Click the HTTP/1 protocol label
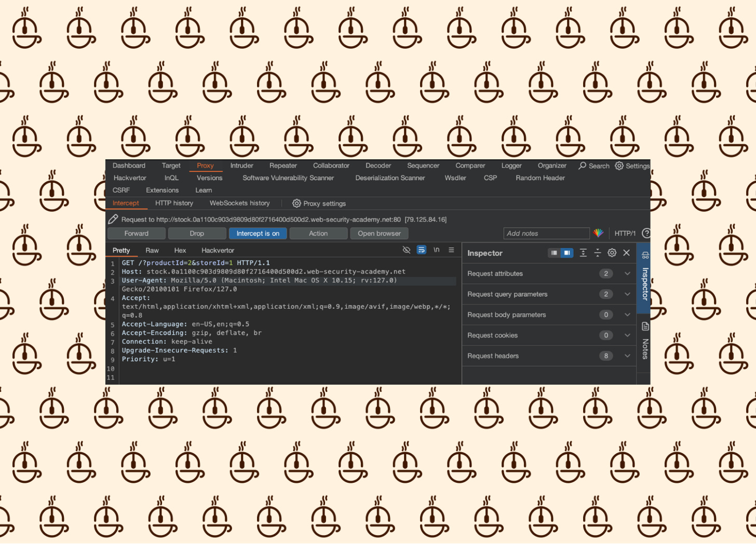756x544 pixels. [625, 234]
